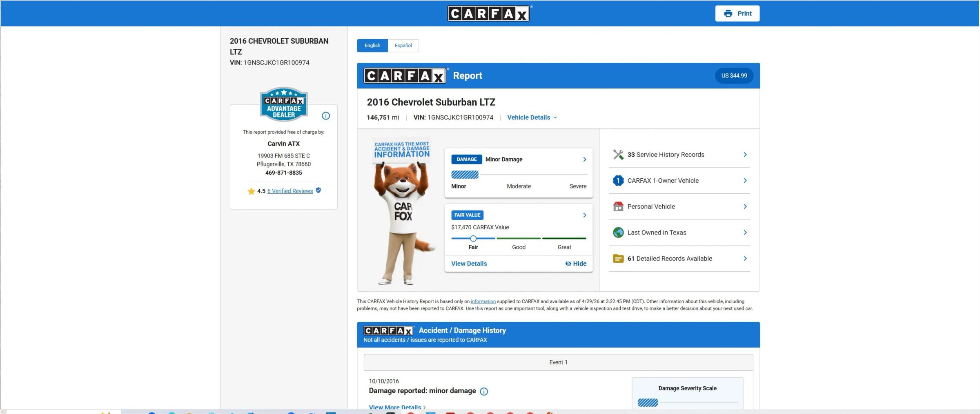Click the gold star rating icon

251,191
